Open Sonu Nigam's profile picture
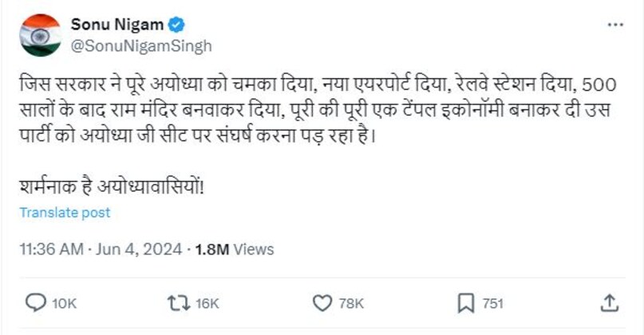Viewport: 644px width, 335px height. pyautogui.click(x=41, y=34)
